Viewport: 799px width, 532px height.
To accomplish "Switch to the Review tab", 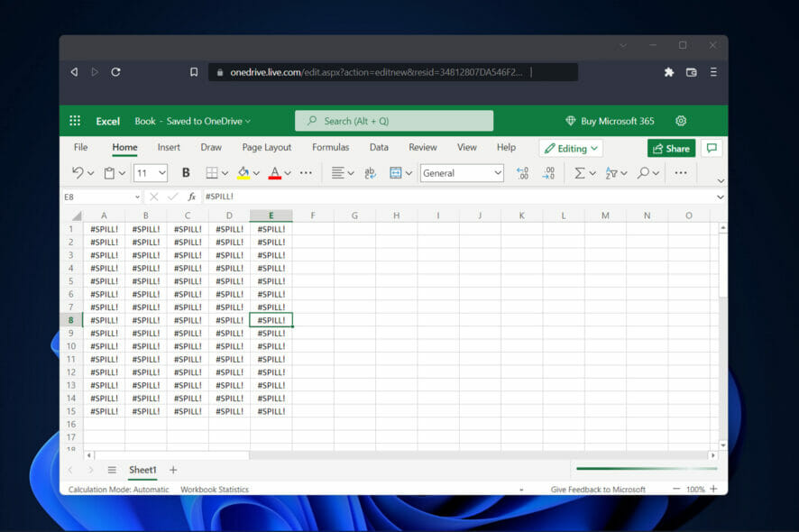I will coord(423,147).
